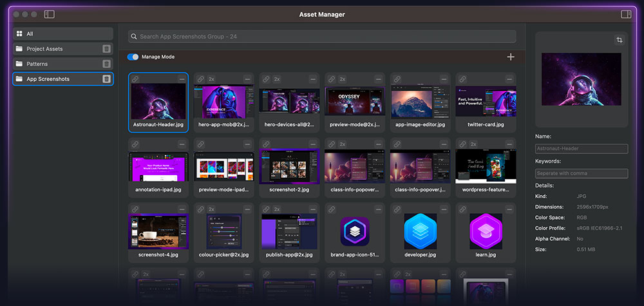Delete the Project Assets group via trash icon
This screenshot has width=644, height=306.
(x=106, y=49)
